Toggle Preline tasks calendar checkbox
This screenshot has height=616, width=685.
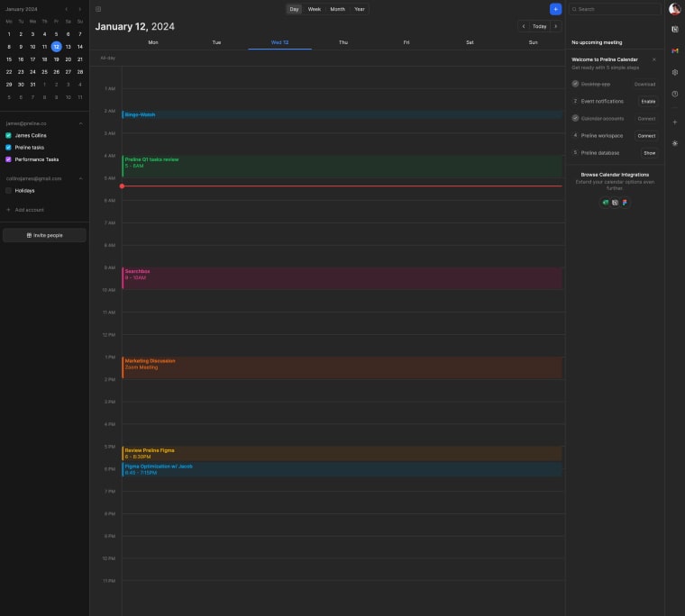[8, 148]
